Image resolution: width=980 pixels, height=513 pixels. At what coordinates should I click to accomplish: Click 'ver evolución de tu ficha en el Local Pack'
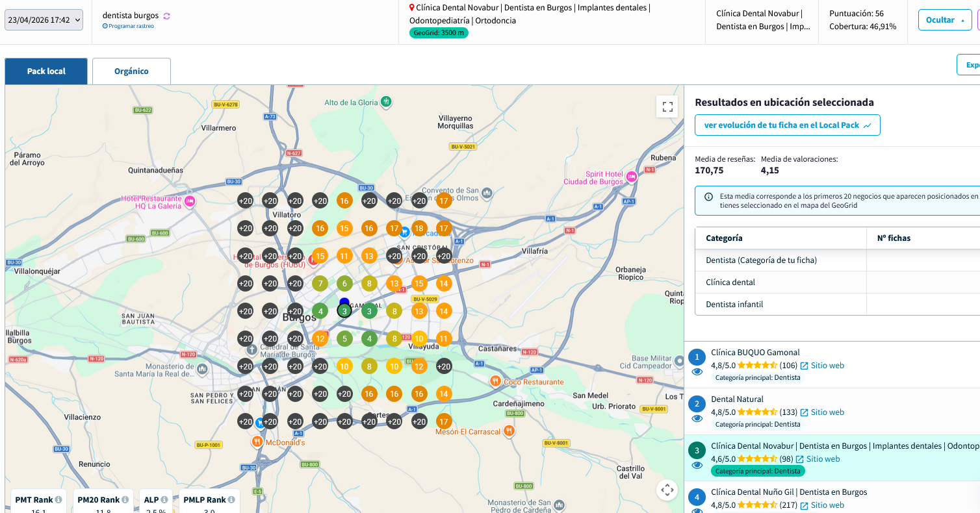[788, 125]
